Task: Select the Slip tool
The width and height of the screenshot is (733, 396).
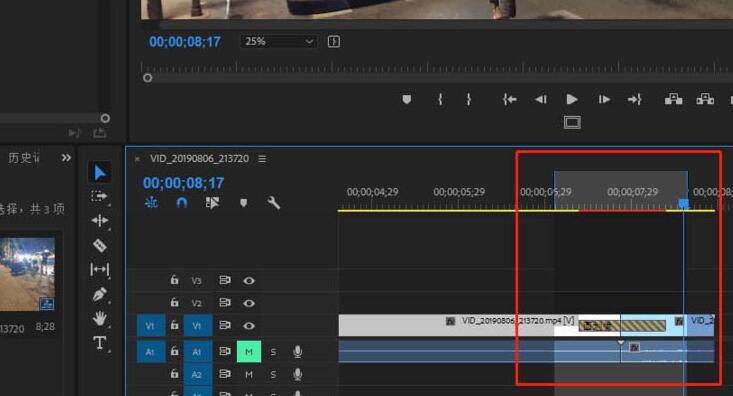Action: point(100,269)
